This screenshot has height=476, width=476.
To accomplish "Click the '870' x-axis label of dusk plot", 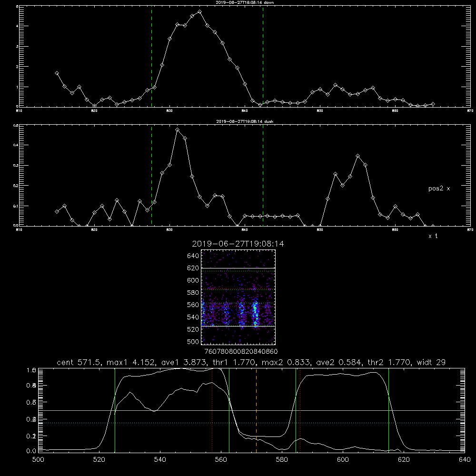I will click(470, 230).
